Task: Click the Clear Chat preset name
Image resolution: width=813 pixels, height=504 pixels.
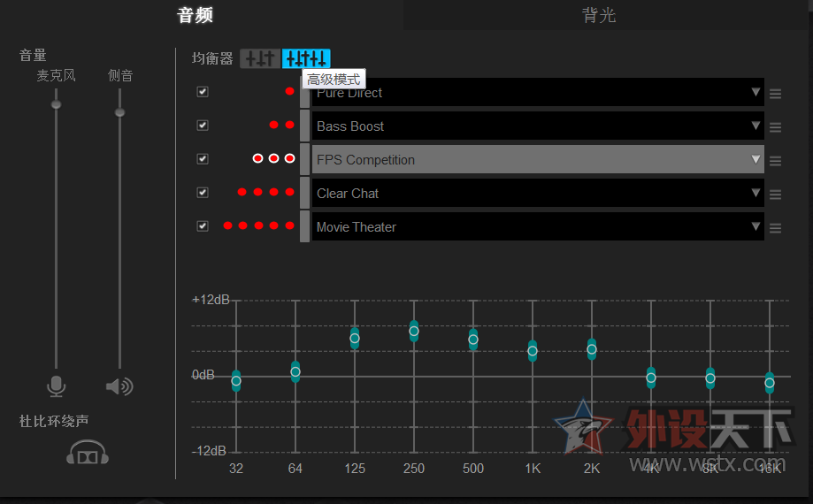Action: tap(348, 194)
